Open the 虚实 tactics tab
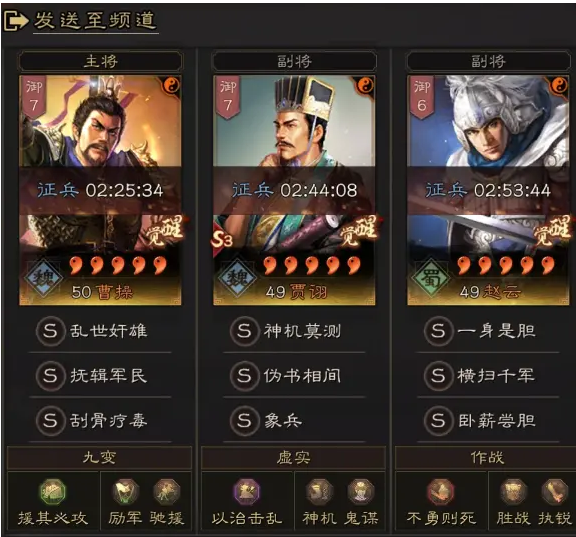576x537 pixels. tap(293, 458)
